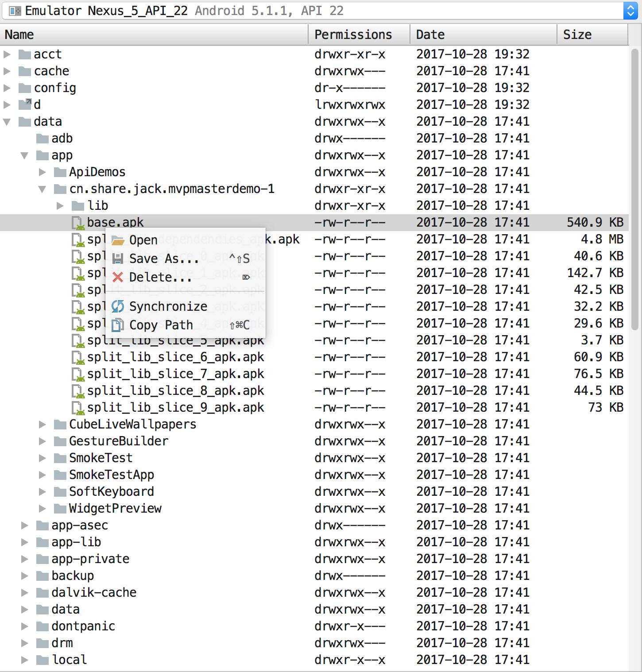Click the acct folder icon
The width and height of the screenshot is (642, 672).
[25, 54]
